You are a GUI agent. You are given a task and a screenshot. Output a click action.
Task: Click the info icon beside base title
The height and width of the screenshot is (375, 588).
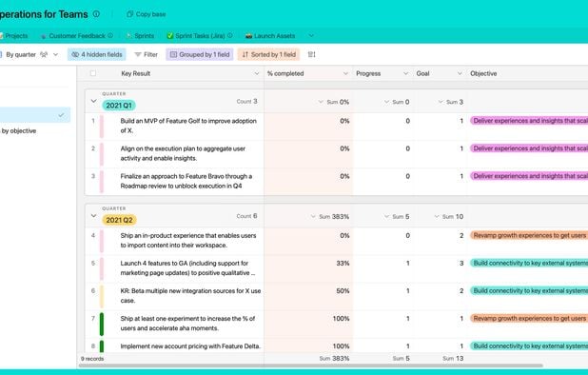96,14
